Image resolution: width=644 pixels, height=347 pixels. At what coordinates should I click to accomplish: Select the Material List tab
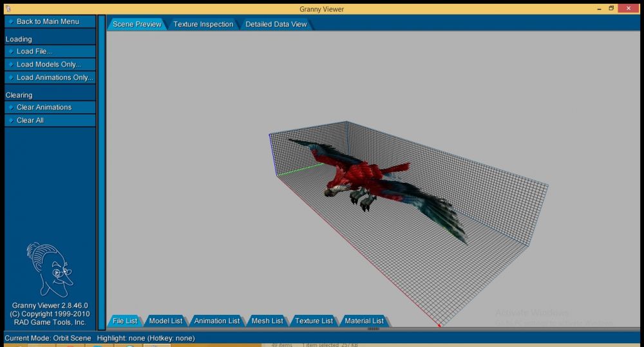[364, 321]
